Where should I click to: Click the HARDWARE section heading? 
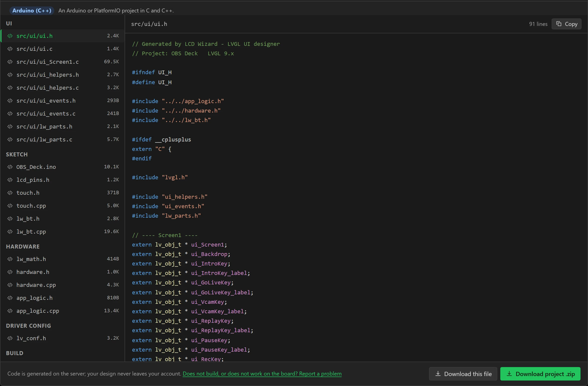pyautogui.click(x=23, y=247)
